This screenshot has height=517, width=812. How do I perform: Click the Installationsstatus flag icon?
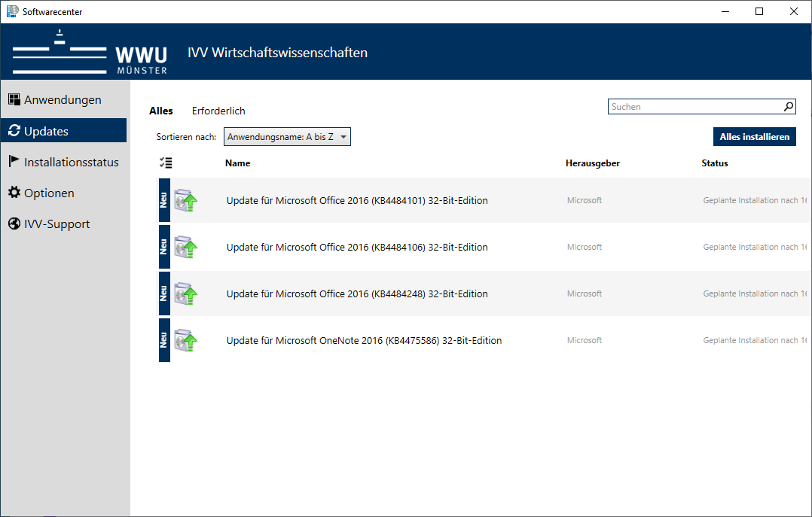click(14, 162)
